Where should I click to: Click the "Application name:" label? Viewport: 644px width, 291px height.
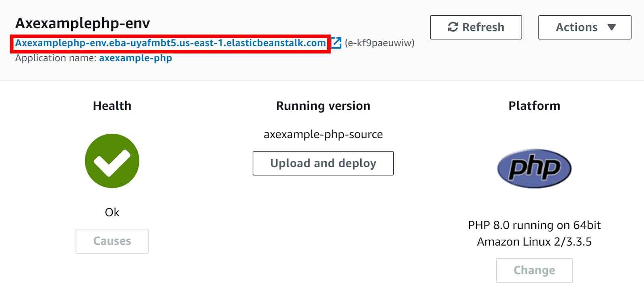[x=56, y=58]
